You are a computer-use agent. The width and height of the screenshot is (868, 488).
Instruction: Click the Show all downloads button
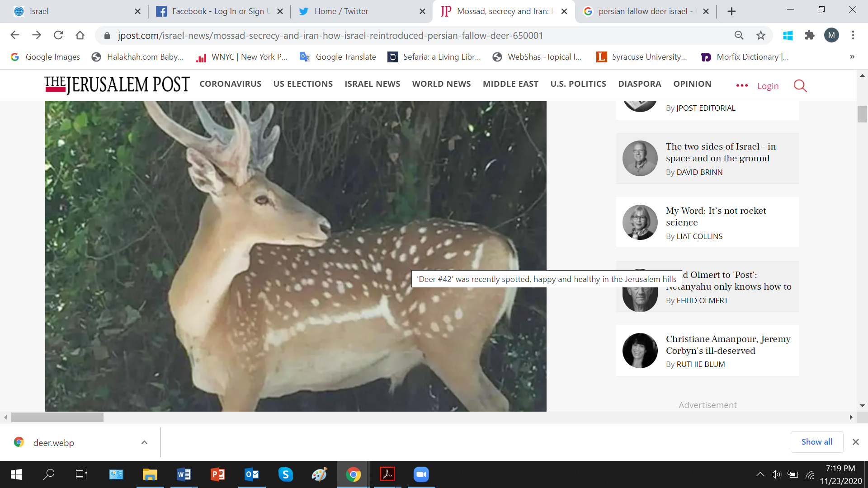tap(816, 442)
